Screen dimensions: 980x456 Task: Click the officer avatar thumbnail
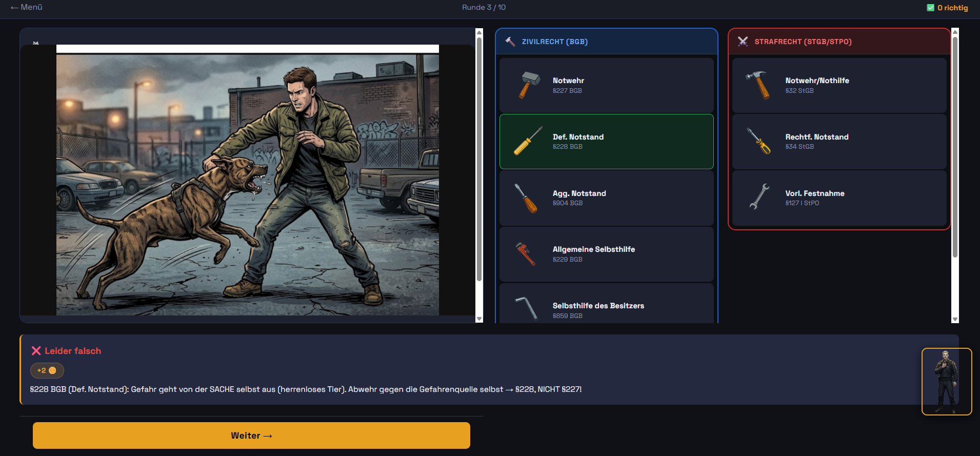[x=947, y=382]
